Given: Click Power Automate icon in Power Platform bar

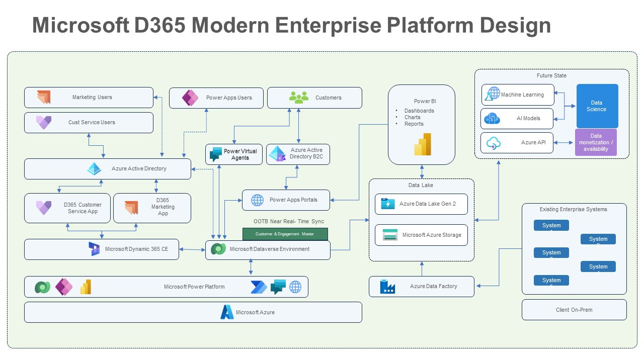Looking at the screenshot, I should pos(259,287).
